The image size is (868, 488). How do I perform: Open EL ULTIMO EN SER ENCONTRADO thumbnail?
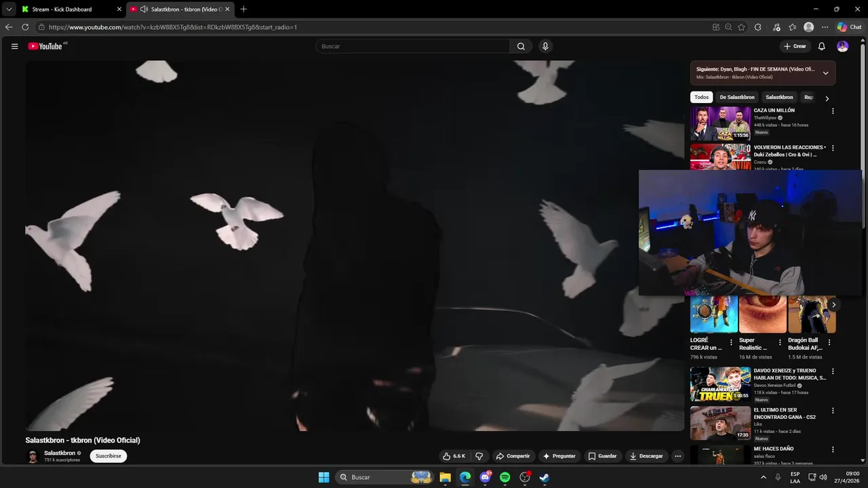[720, 423]
